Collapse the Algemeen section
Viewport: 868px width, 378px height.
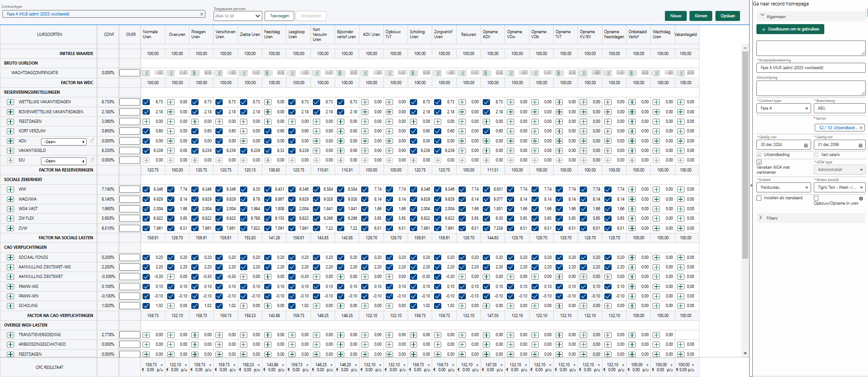click(x=762, y=15)
